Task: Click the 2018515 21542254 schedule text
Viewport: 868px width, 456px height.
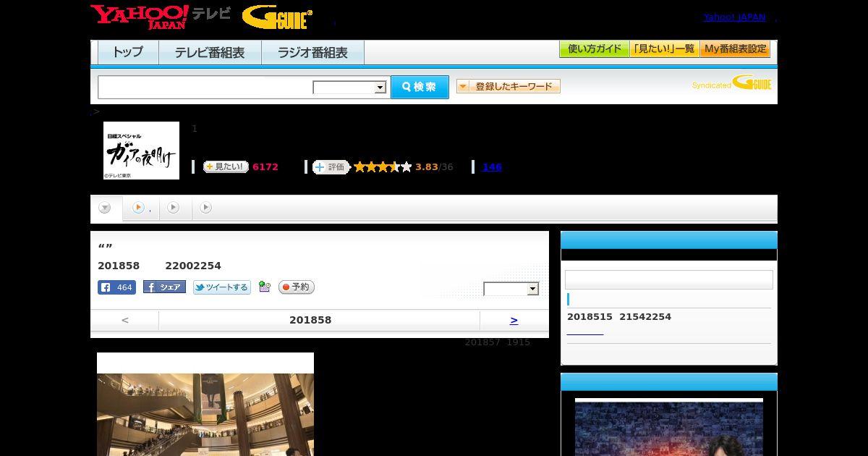Action: [619, 317]
